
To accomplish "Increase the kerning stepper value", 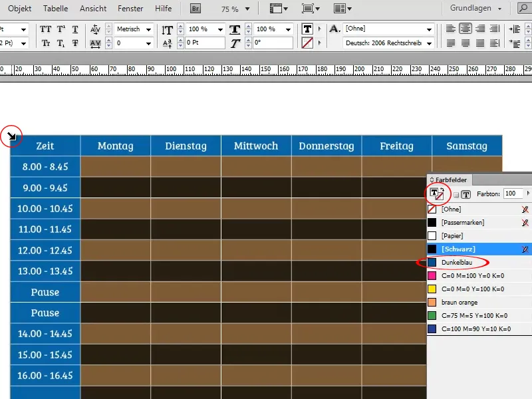I will click(x=108, y=26).
